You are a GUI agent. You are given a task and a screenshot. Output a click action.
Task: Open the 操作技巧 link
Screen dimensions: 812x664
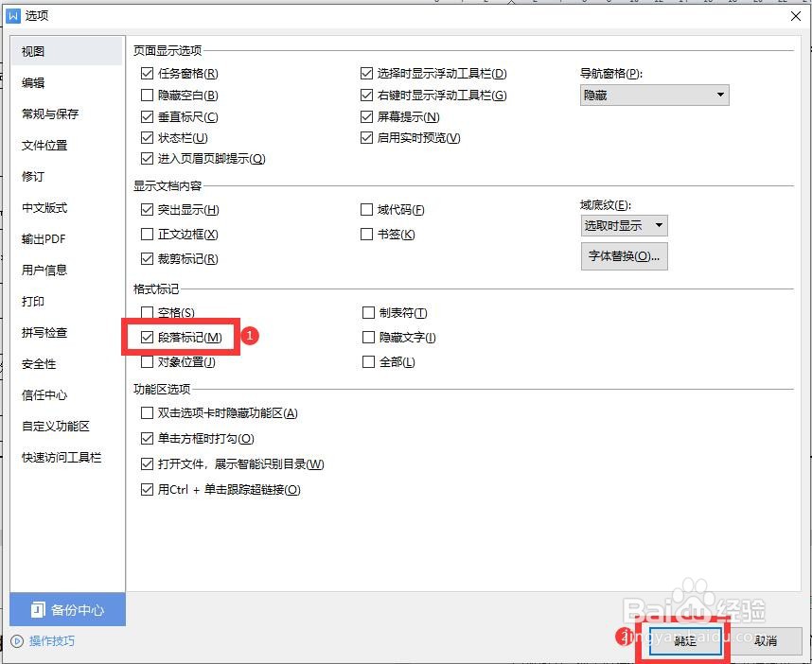pyautogui.click(x=52, y=641)
